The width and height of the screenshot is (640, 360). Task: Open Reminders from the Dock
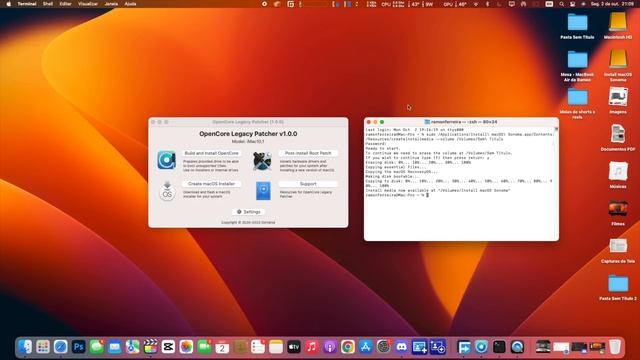258,347
